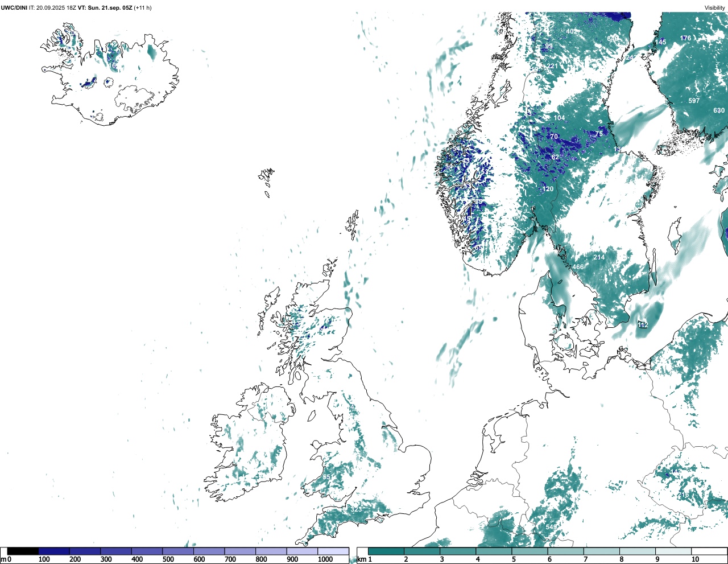Click the '(+11 h)' forecast lead time text

(142, 7)
